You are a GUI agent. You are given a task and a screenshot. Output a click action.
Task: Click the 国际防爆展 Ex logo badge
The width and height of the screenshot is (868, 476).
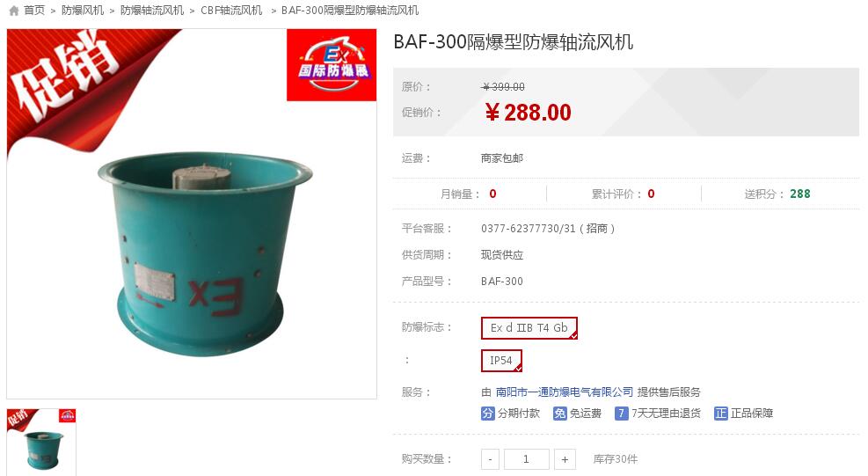(332, 65)
